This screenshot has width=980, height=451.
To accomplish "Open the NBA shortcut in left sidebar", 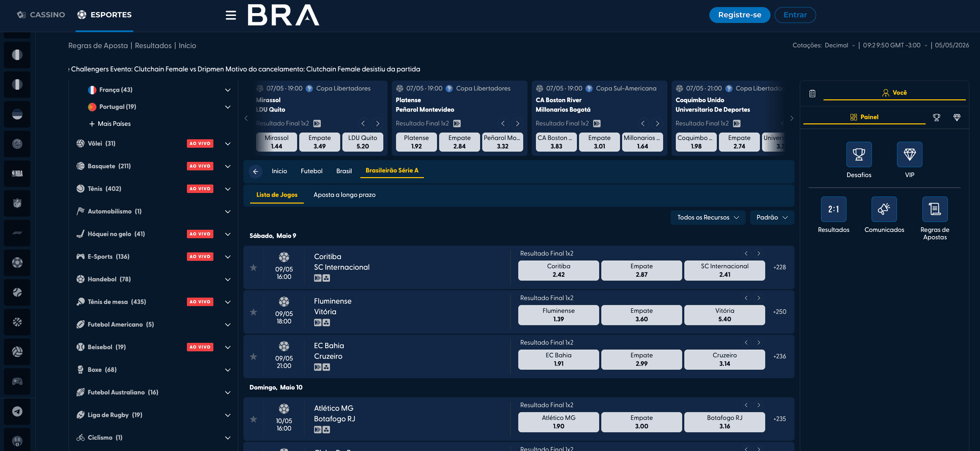I will (17, 174).
